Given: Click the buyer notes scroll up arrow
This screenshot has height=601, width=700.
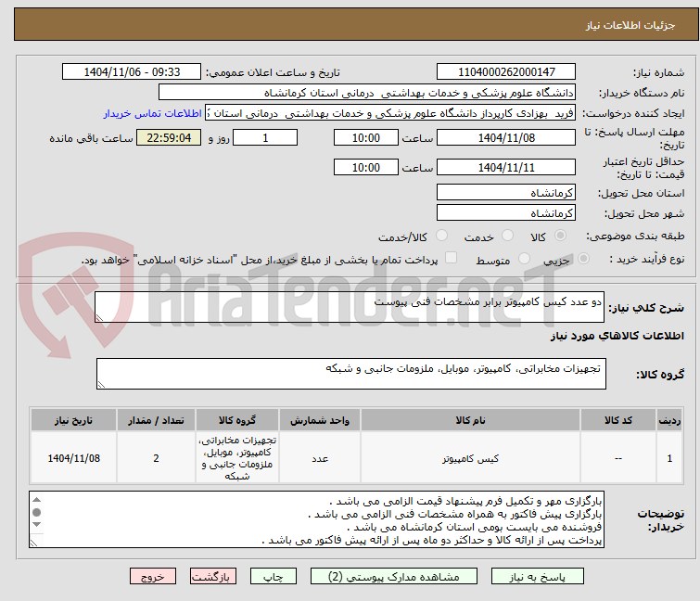Looking at the screenshot, I should click(x=36, y=500).
